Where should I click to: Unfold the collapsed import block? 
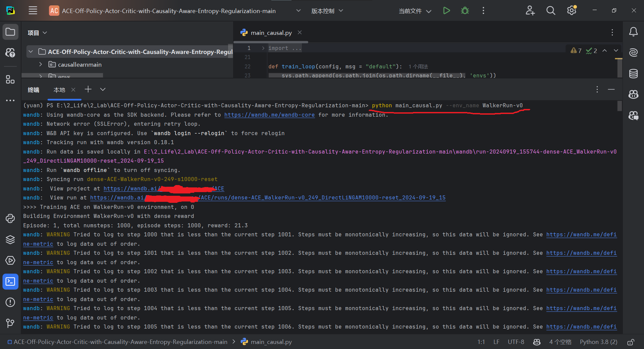pyautogui.click(x=263, y=48)
